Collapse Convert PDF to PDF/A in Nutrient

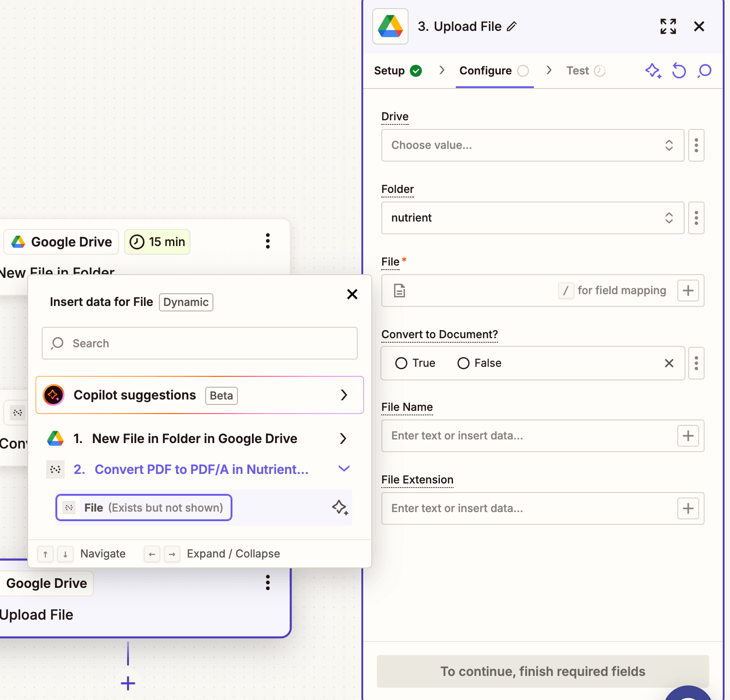[344, 469]
